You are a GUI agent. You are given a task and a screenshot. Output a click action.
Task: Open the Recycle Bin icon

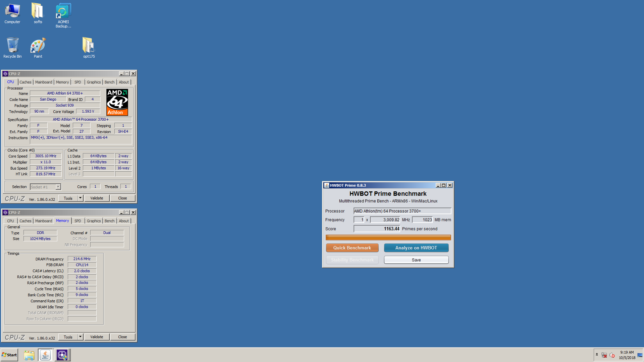(x=12, y=48)
